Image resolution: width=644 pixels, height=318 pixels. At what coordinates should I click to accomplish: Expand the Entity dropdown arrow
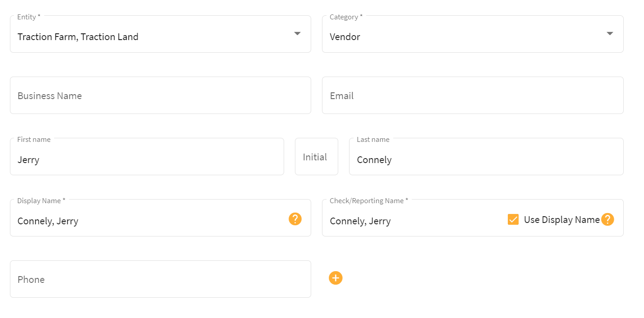pyautogui.click(x=297, y=34)
